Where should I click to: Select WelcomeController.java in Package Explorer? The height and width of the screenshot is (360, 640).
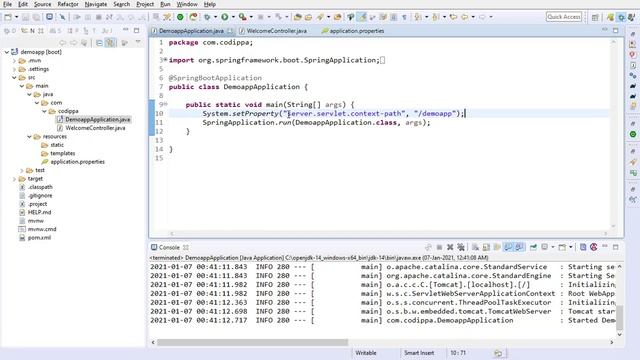tap(95, 128)
